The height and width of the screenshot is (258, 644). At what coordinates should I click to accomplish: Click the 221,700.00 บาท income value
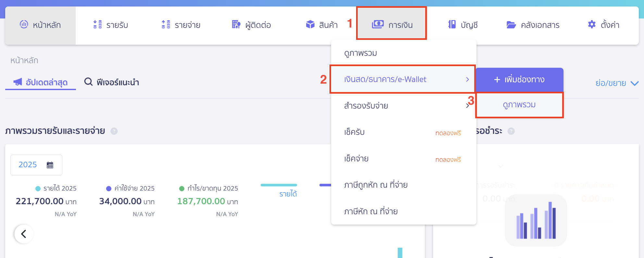46,201
